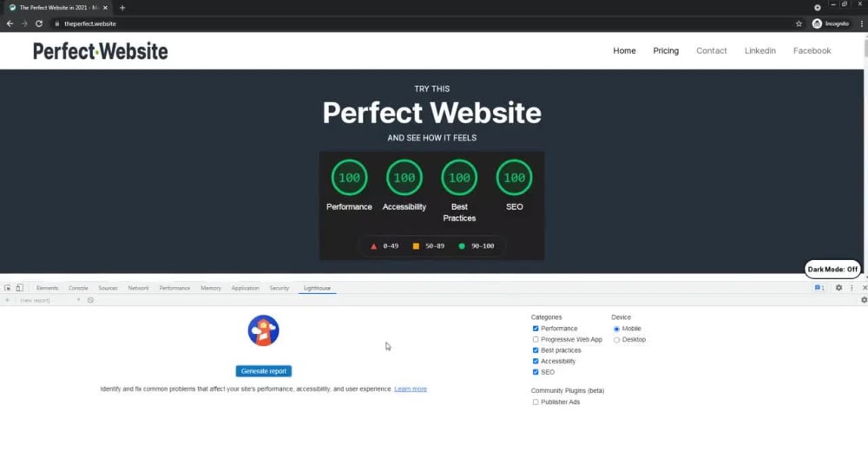Viewport: 868px width, 470px height.
Task: Click the extension icon in title bar
Action: (817, 8)
